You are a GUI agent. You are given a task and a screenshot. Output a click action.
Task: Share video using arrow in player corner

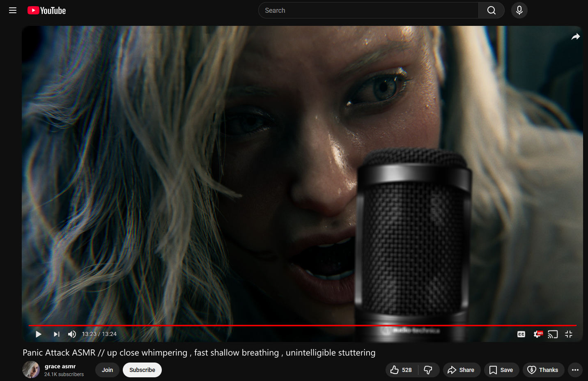576,37
